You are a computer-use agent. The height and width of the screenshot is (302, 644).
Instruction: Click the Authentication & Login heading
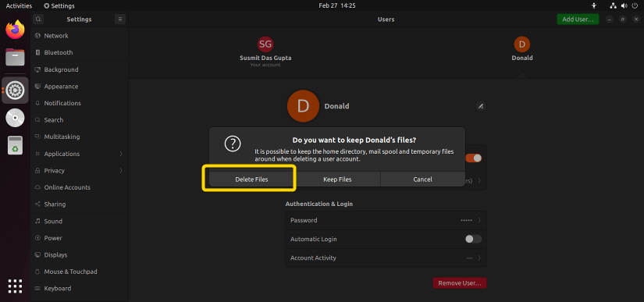pos(319,204)
